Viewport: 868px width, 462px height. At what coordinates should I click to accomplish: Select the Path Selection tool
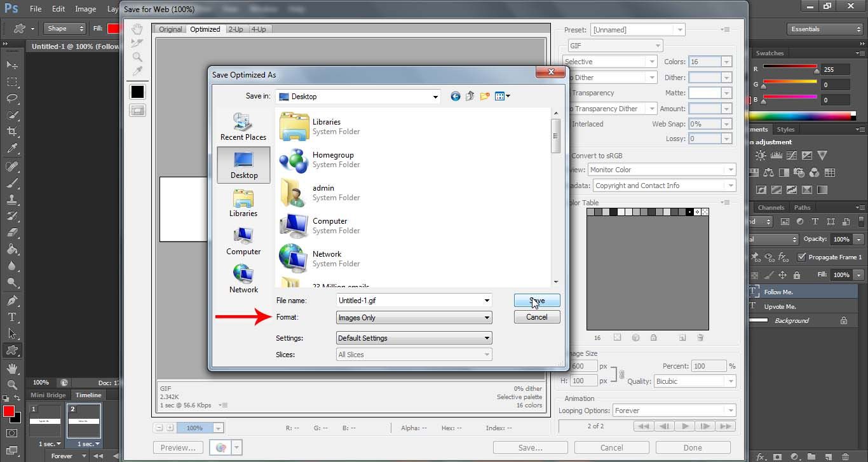[x=12, y=334]
